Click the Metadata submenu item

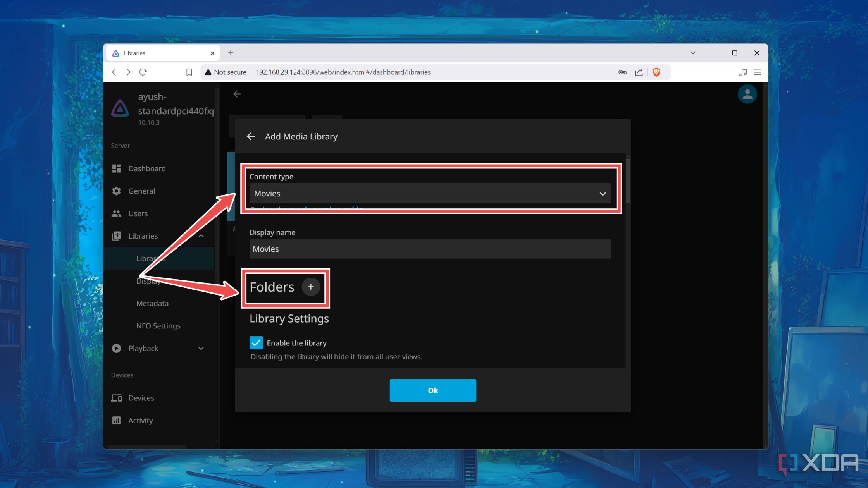pyautogui.click(x=152, y=303)
